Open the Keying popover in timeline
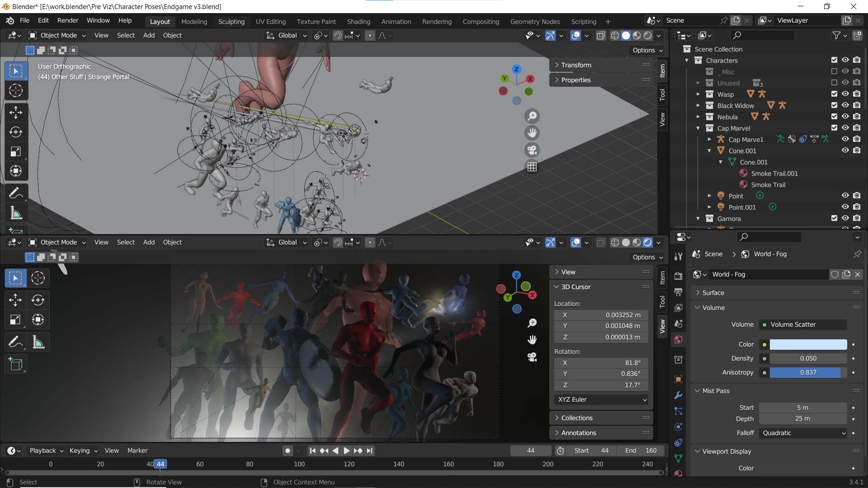 (83, 450)
